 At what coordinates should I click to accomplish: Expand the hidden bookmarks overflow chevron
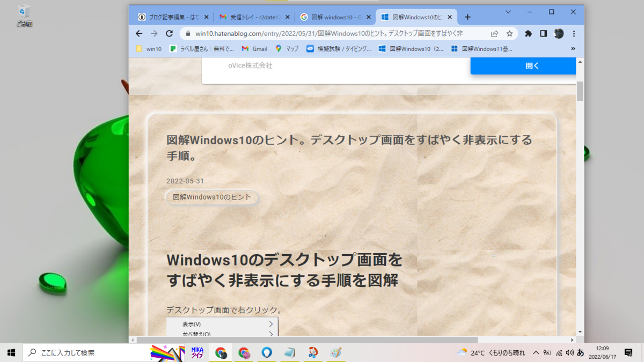pos(573,48)
